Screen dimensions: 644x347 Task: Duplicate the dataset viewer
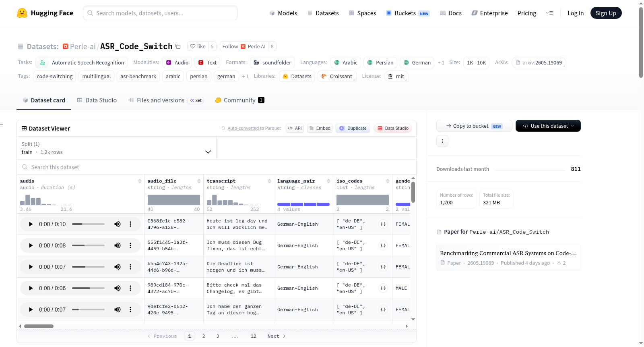353,128
